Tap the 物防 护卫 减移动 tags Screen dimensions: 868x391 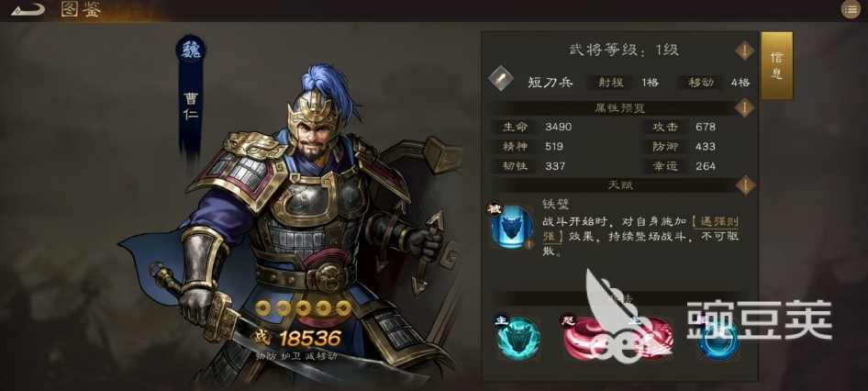[x=296, y=355]
